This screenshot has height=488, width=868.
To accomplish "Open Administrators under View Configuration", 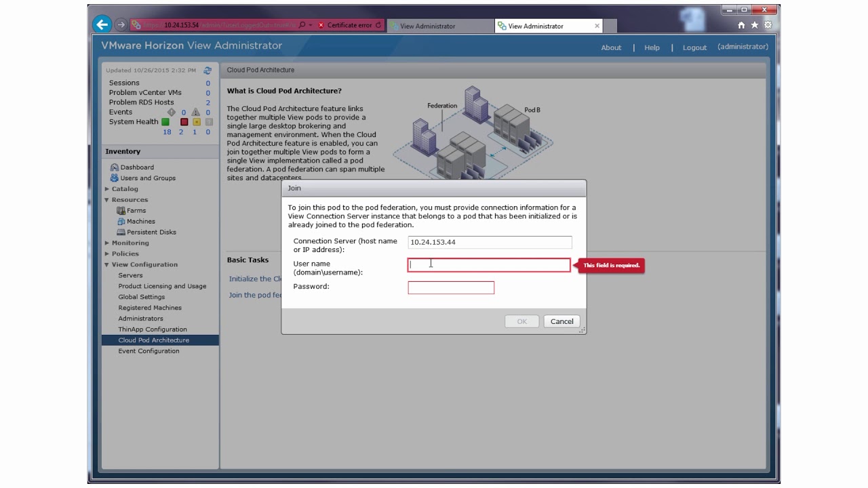I will coord(140,319).
